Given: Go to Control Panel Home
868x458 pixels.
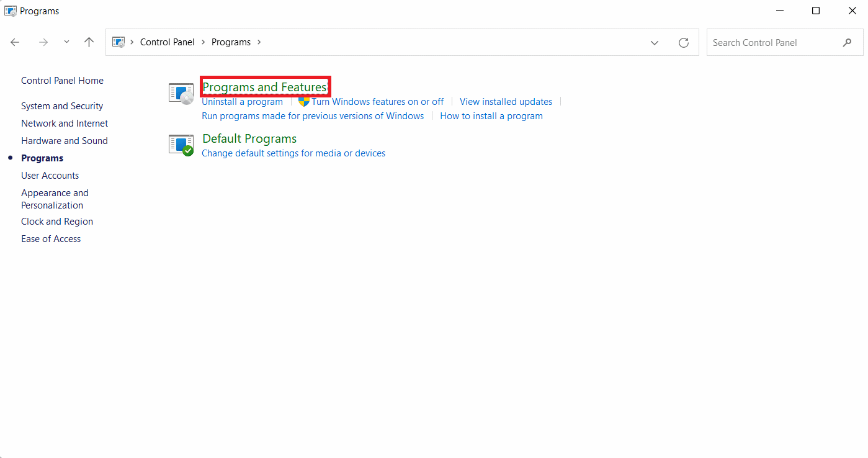Looking at the screenshot, I should pos(62,81).
